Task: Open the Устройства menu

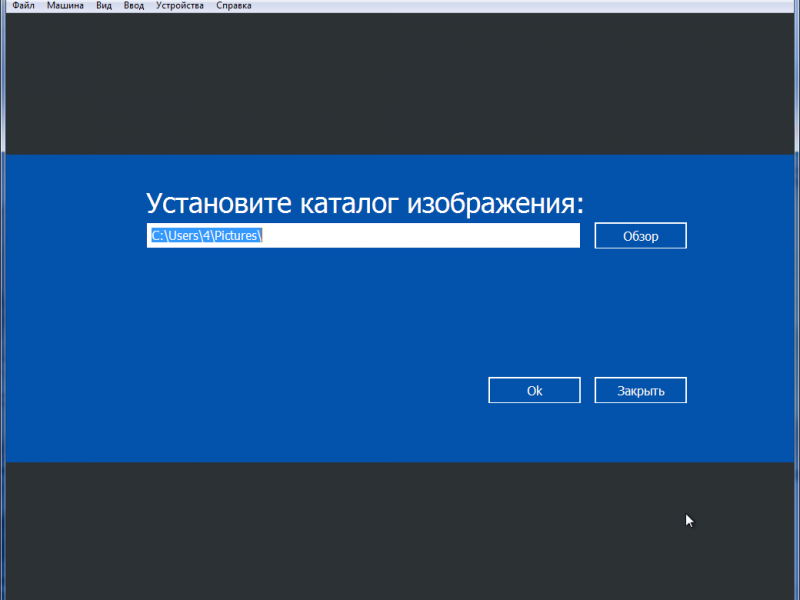Action: [x=180, y=6]
